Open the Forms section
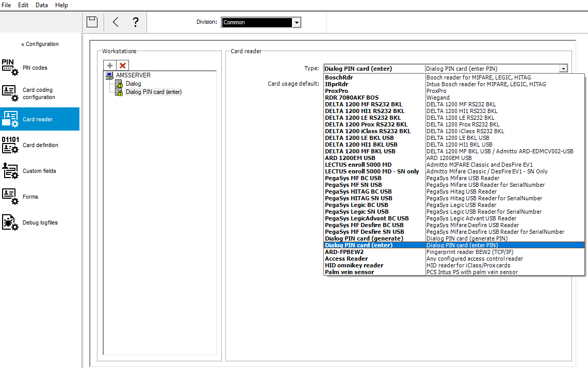Viewport: 588px width, 368px height. pyautogui.click(x=30, y=197)
